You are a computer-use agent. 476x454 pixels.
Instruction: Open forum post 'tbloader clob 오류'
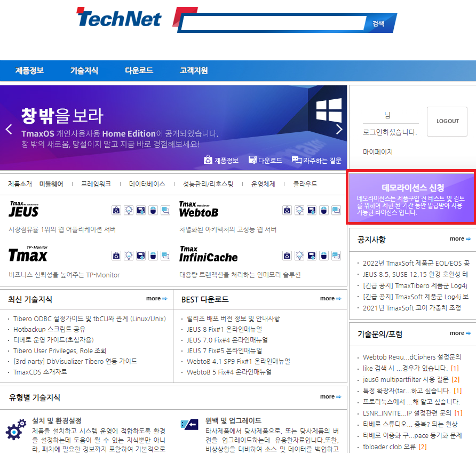point(389,447)
